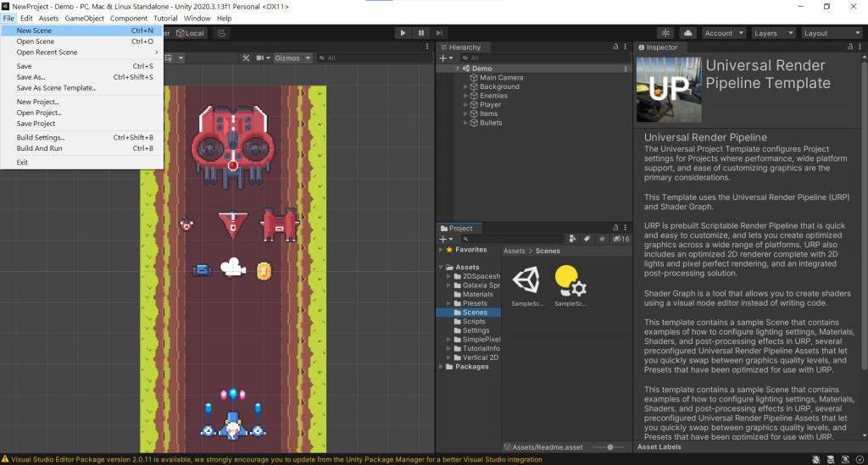Open the Layers dropdown
This screenshot has height=465, width=868.
point(773,33)
